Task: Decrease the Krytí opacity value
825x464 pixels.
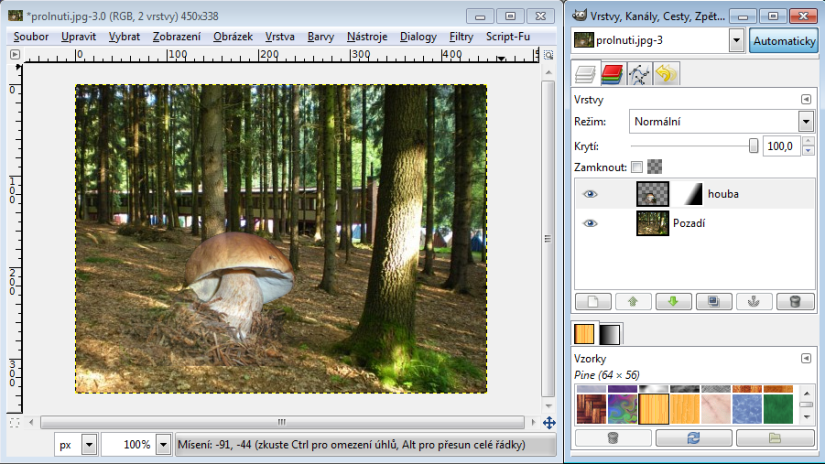Action: tap(808, 150)
